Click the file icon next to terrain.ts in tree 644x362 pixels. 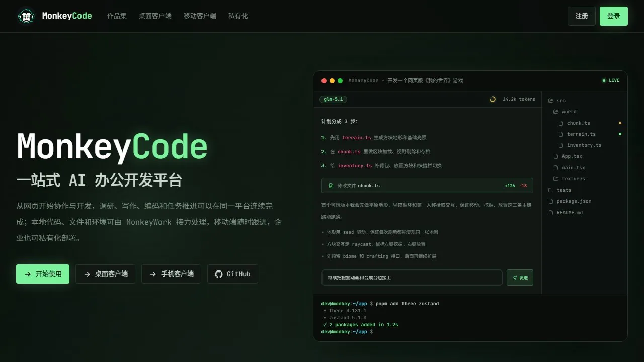(561, 134)
